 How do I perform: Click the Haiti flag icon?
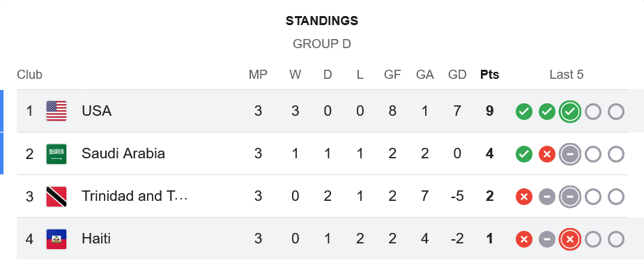[56, 239]
